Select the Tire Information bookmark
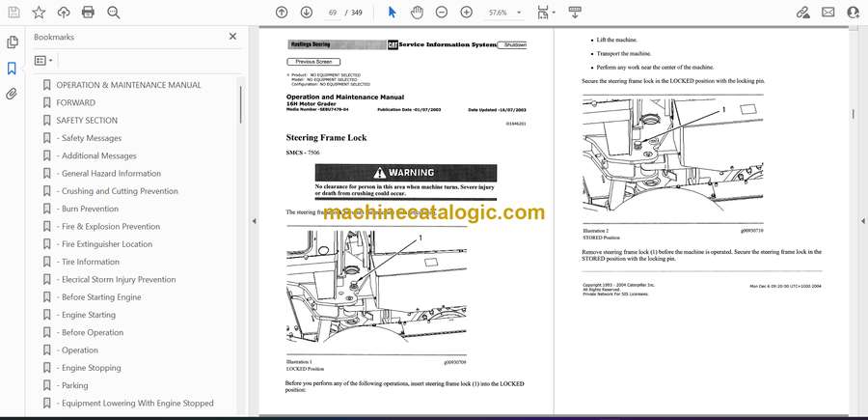Screen dimensions: 868x420 click(x=88, y=262)
